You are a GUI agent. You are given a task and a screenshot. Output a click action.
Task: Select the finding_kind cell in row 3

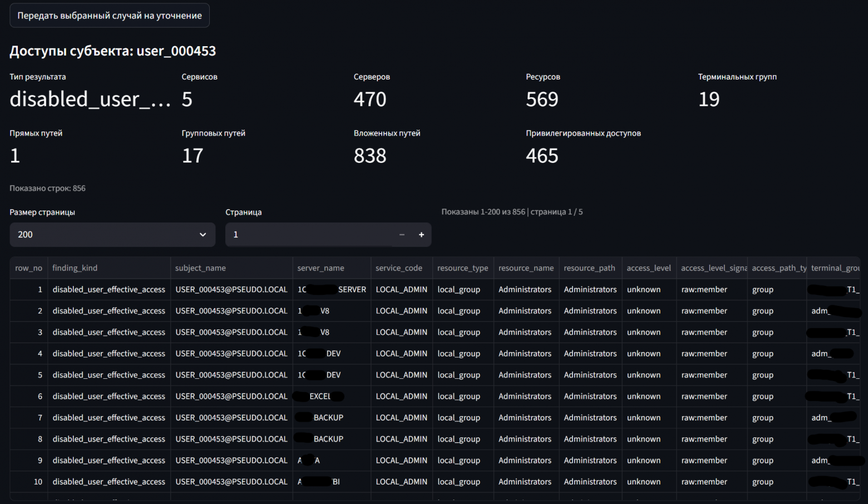coord(109,332)
